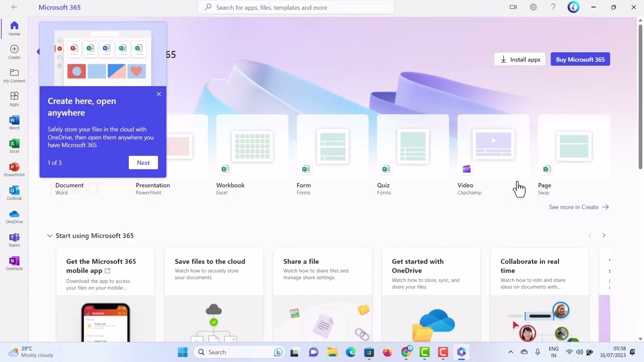Image resolution: width=644 pixels, height=362 pixels.
Task: Open Firefox from the taskbar
Action: click(387, 352)
